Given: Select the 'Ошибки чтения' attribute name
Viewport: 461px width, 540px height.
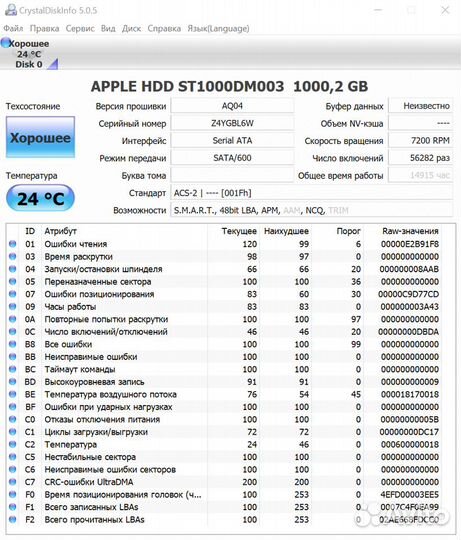Looking at the screenshot, I should 76,244.
